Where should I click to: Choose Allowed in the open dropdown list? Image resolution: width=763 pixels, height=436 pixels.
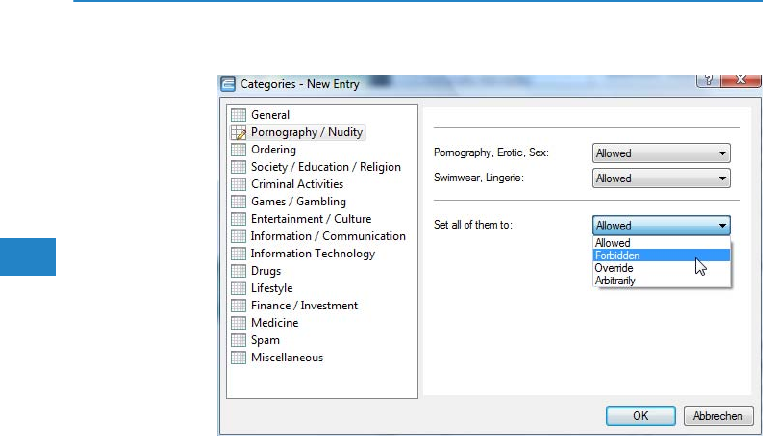point(662,242)
